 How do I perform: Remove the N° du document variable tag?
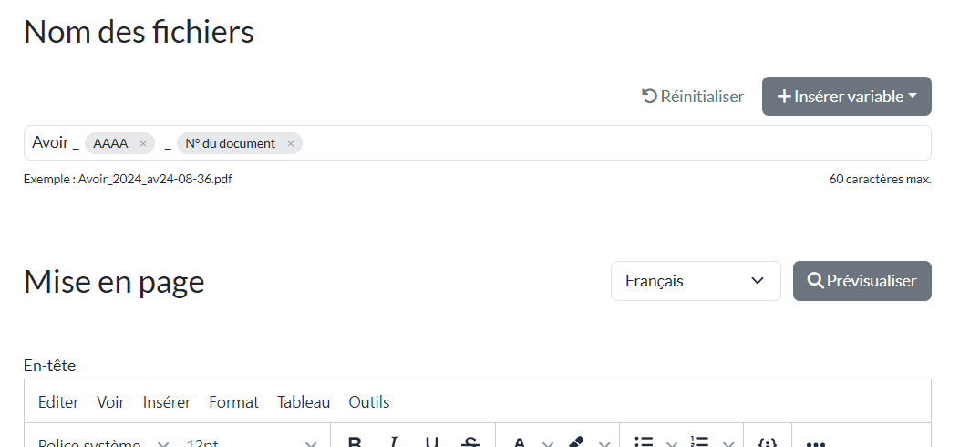pyautogui.click(x=291, y=143)
